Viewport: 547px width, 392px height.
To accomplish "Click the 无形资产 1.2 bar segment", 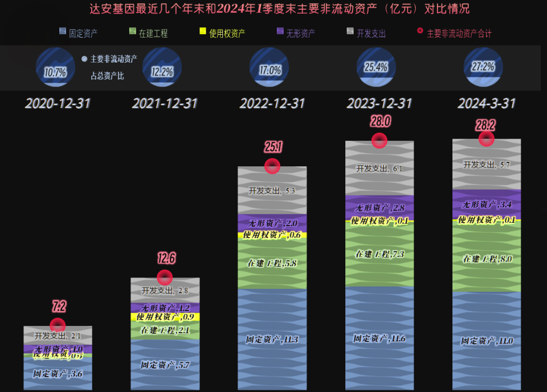I will (x=165, y=308).
